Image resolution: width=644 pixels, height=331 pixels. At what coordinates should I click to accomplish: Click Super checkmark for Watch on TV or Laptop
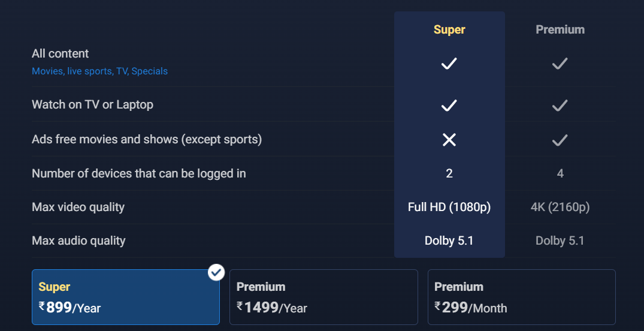[449, 106]
